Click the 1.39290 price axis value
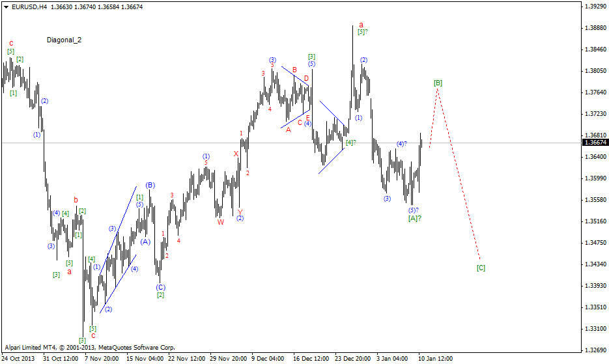609x364 pixels. [595, 7]
